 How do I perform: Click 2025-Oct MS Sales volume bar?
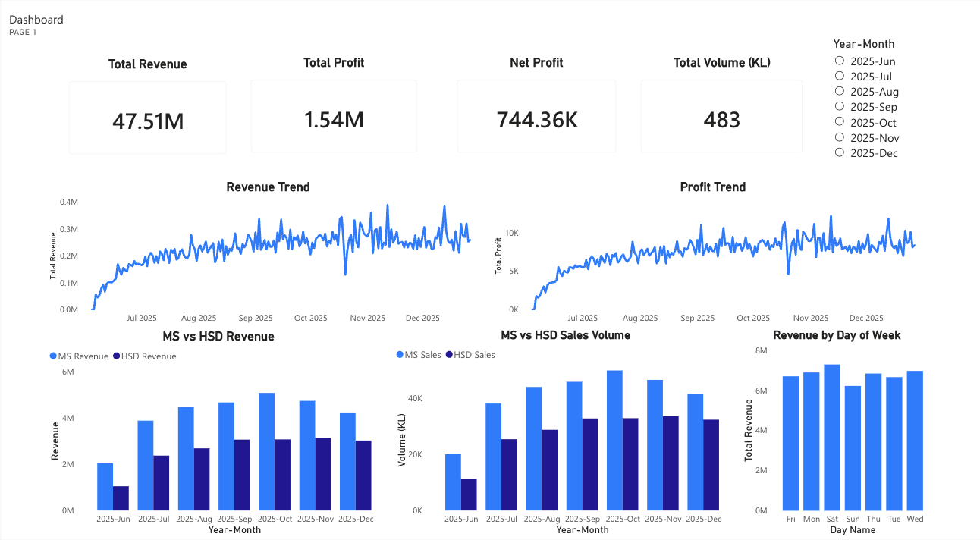614,440
